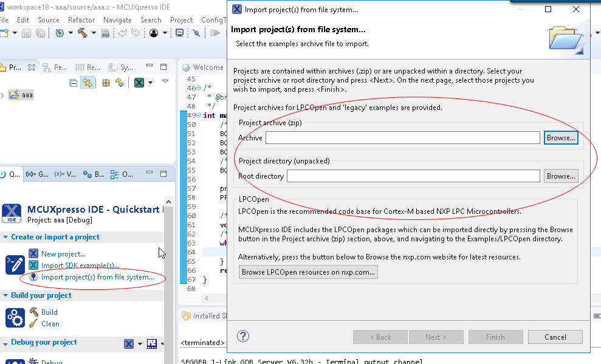This screenshot has width=601, height=364.
Task: Click the build configurations gauge icon in the toolbar
Action: coord(60,33)
